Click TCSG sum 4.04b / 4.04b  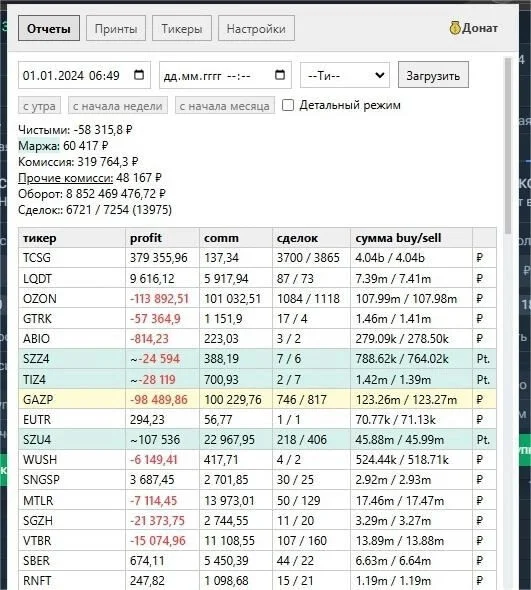pos(390,258)
